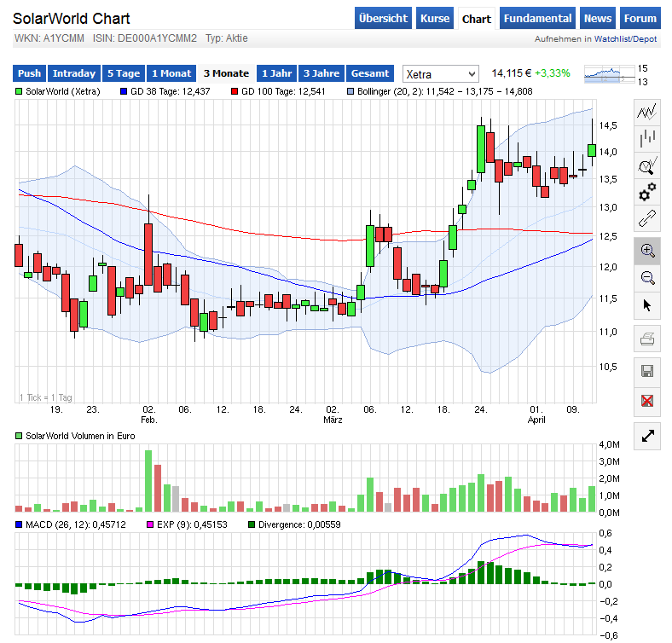Click blue GD 38 Tage legend swatch
The height and width of the screenshot is (643, 672).
[x=124, y=91]
